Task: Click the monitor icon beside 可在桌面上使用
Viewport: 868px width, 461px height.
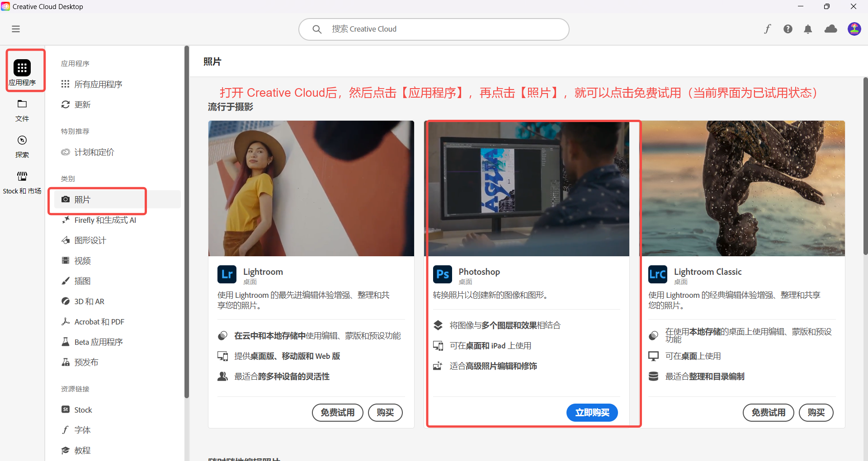Action: click(653, 356)
